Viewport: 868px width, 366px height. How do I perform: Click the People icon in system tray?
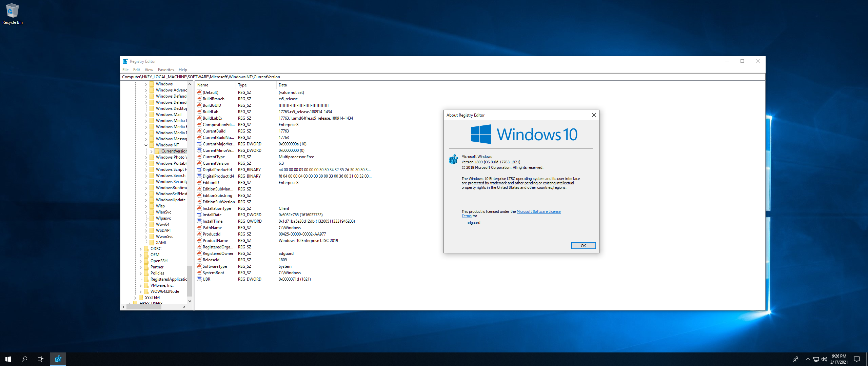coord(796,359)
